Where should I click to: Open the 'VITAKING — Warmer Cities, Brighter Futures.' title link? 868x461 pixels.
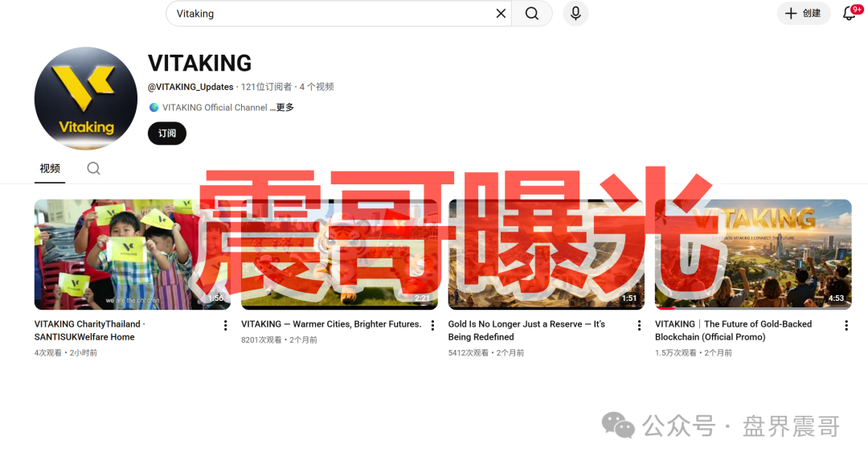click(x=331, y=324)
